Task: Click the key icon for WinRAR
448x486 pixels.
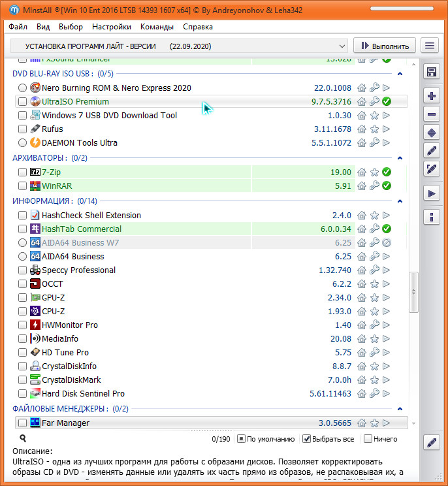Action: coord(374,186)
